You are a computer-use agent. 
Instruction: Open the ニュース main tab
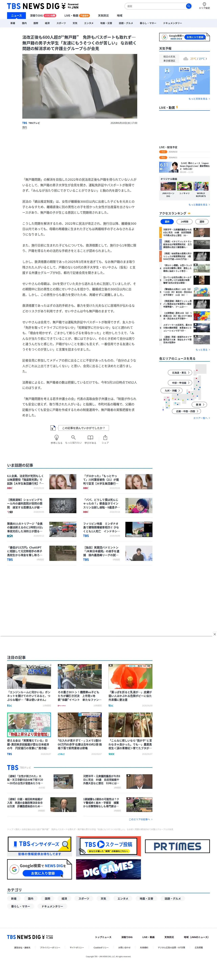click(x=16, y=16)
